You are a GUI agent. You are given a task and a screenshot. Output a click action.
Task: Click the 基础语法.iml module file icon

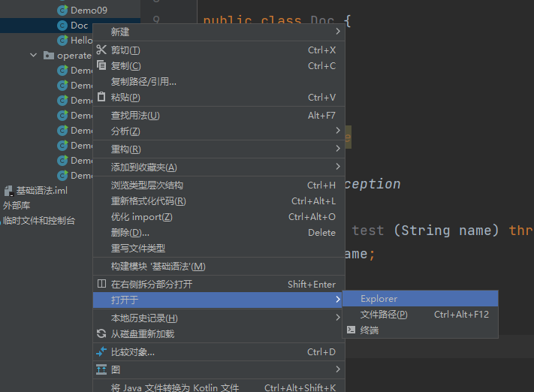8,191
